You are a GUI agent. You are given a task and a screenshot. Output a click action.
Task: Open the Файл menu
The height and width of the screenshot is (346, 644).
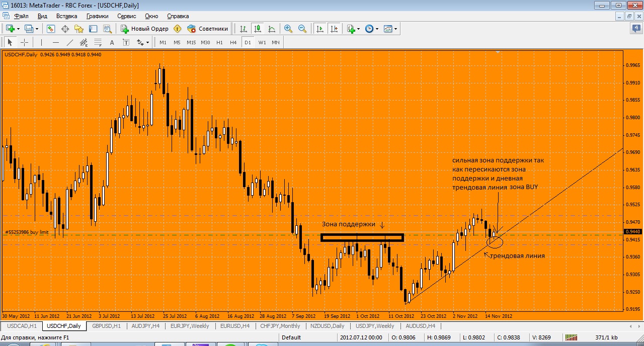pyautogui.click(x=22, y=16)
